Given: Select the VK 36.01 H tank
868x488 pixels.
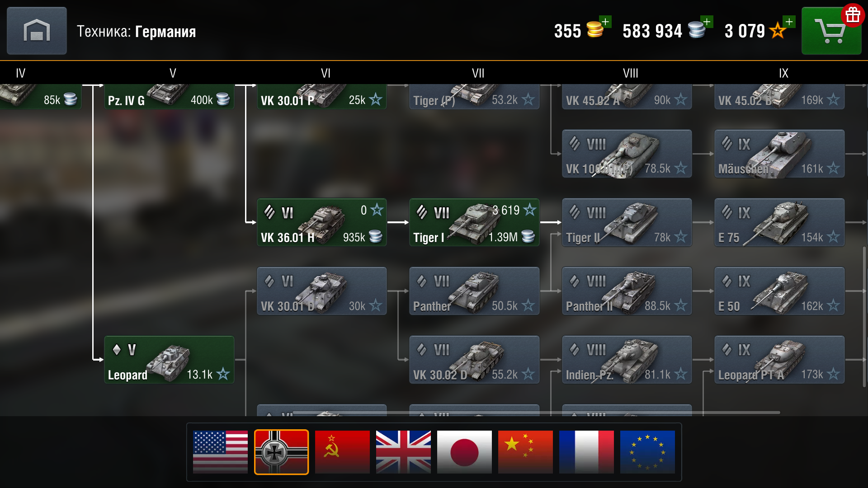Looking at the screenshot, I should click(x=322, y=222).
